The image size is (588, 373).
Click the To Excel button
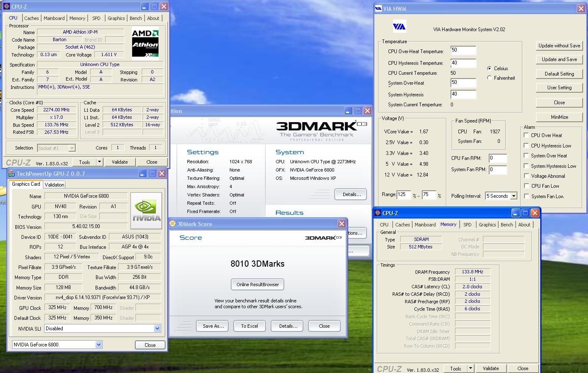pos(249,326)
